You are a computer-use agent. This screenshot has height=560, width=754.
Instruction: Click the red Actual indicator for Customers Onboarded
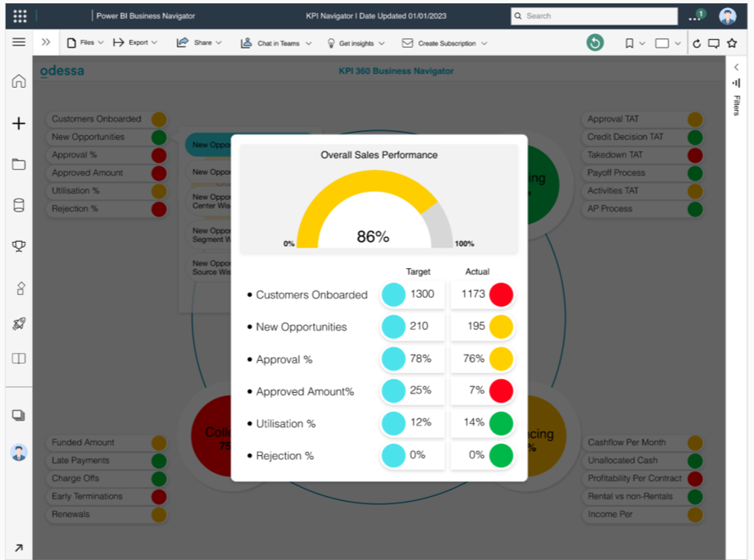[x=501, y=294]
